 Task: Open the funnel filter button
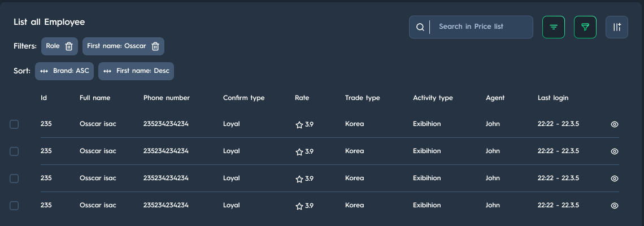(x=585, y=27)
